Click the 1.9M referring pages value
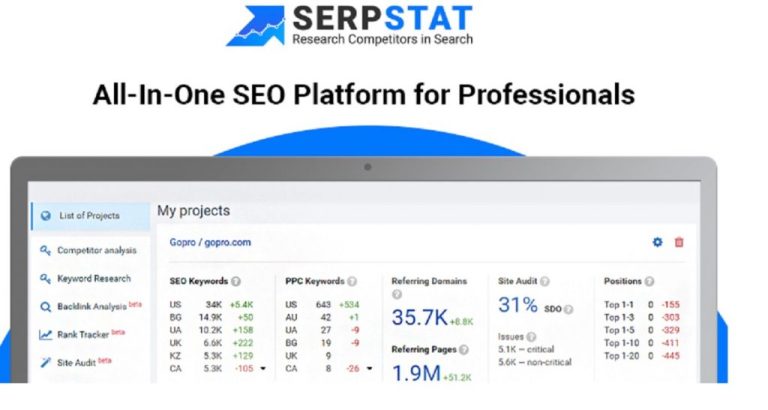 pyautogui.click(x=416, y=373)
